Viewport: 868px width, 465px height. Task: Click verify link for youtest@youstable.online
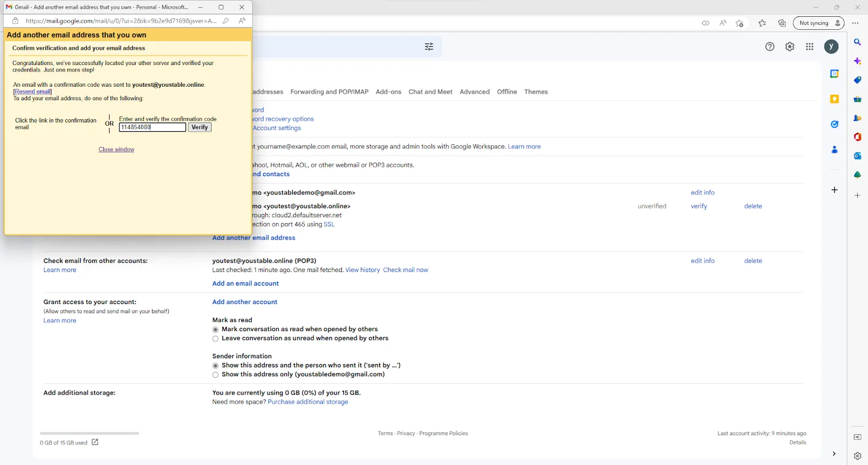click(x=699, y=206)
